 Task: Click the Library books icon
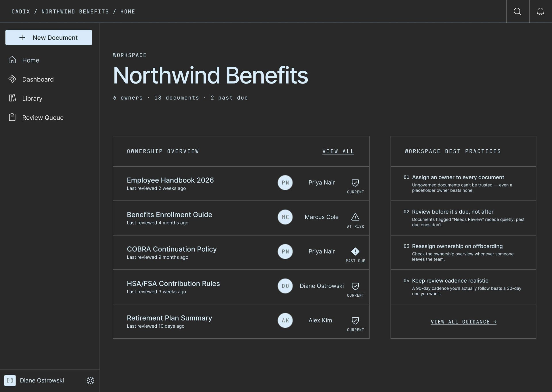(12, 98)
